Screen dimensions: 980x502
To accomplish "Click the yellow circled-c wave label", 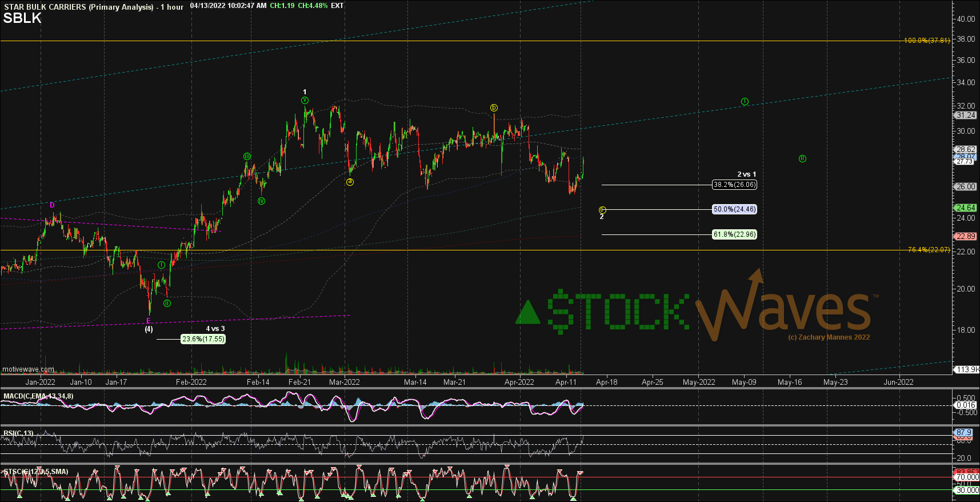I will (602, 210).
